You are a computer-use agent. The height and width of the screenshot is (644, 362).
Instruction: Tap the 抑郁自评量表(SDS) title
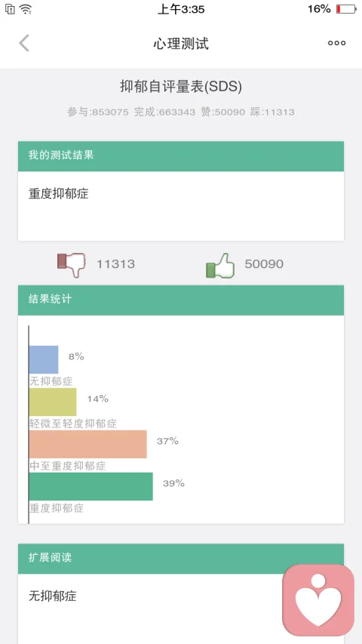point(181,87)
